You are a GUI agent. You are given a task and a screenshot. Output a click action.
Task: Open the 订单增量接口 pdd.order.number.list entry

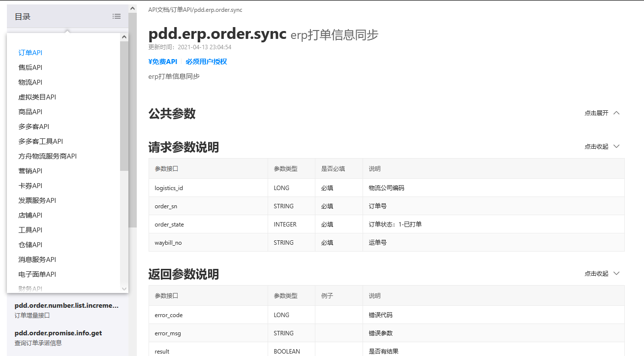pyautogui.click(x=66, y=305)
